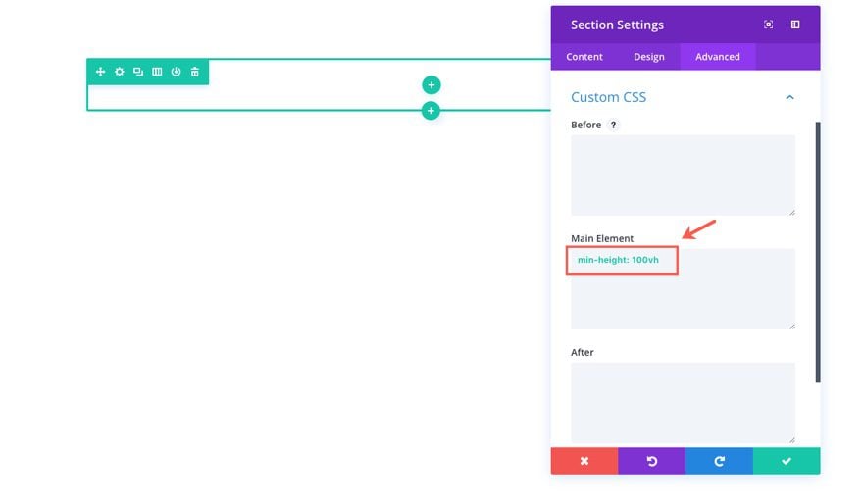Viewport: 863px width, 504px height.
Task: Save changes with the green checkmark
Action: (x=787, y=461)
